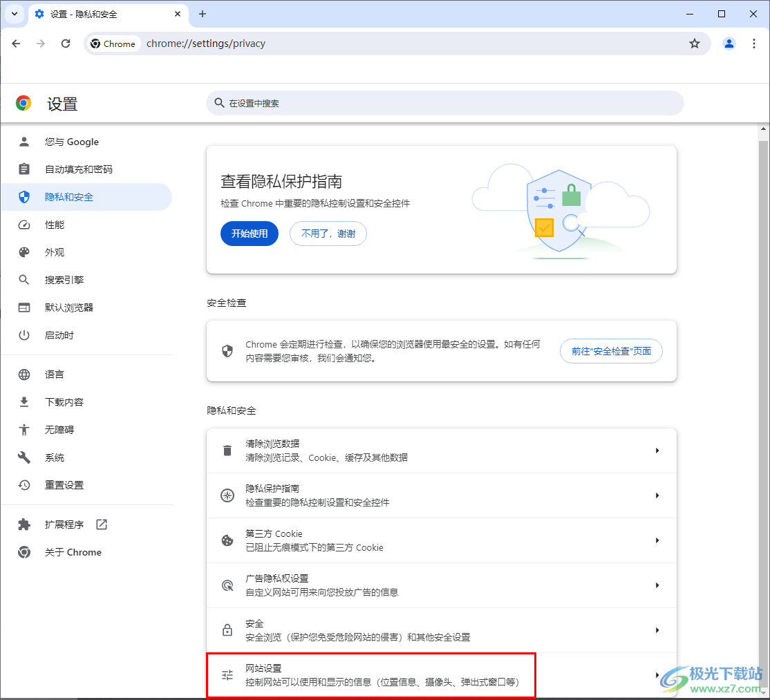The height and width of the screenshot is (700, 770).
Task: Click the 无障碍 accessibility icon
Action: [24, 430]
